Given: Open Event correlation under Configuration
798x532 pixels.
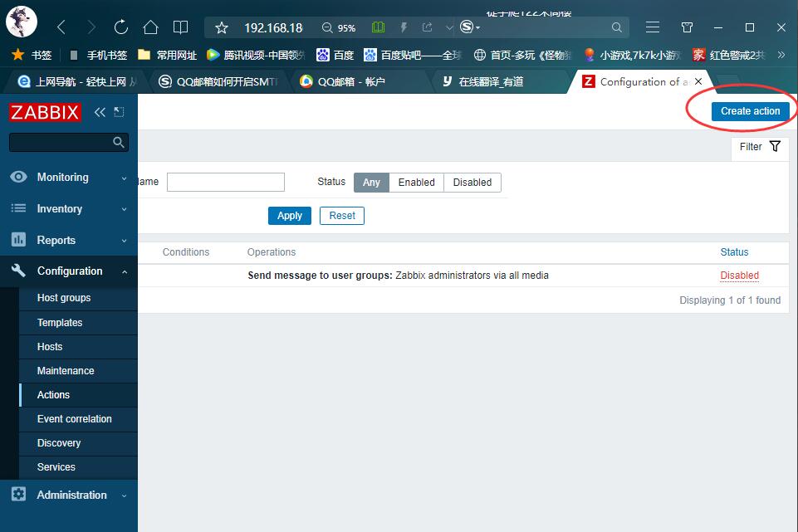Looking at the screenshot, I should coord(78,419).
